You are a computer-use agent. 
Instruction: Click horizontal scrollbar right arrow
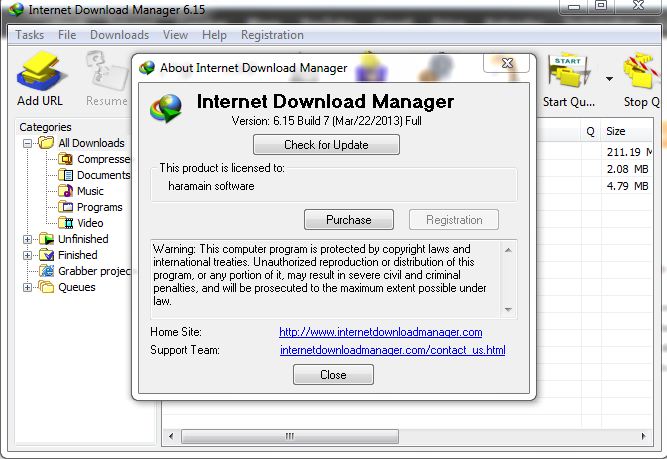643,436
